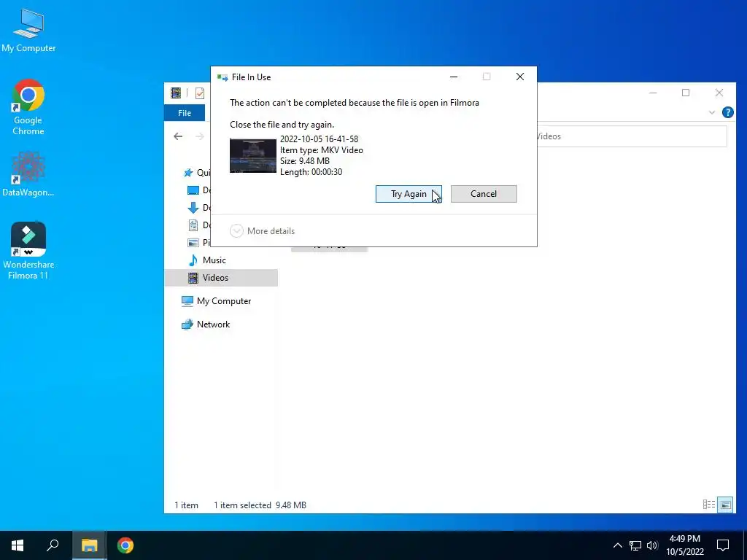Minimize the File In Use dialog
Image resolution: width=747 pixels, height=560 pixels.
pyautogui.click(x=454, y=77)
